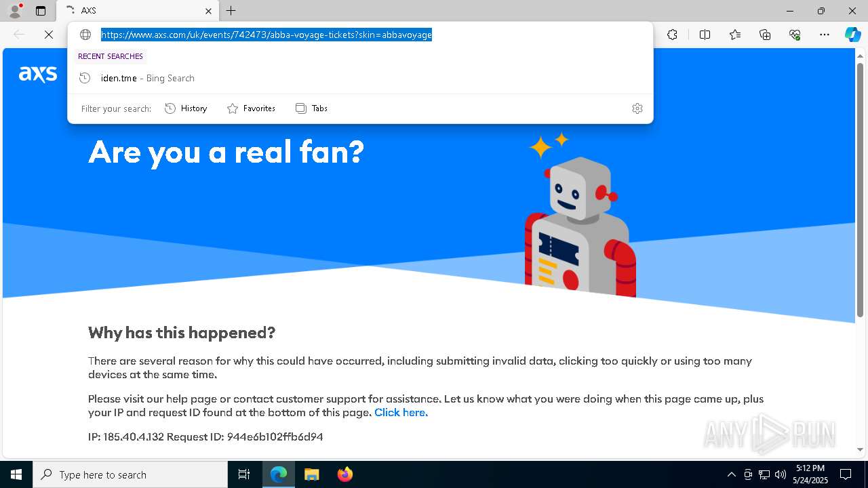Click the 'Are you a real fan?' heading

tap(226, 152)
